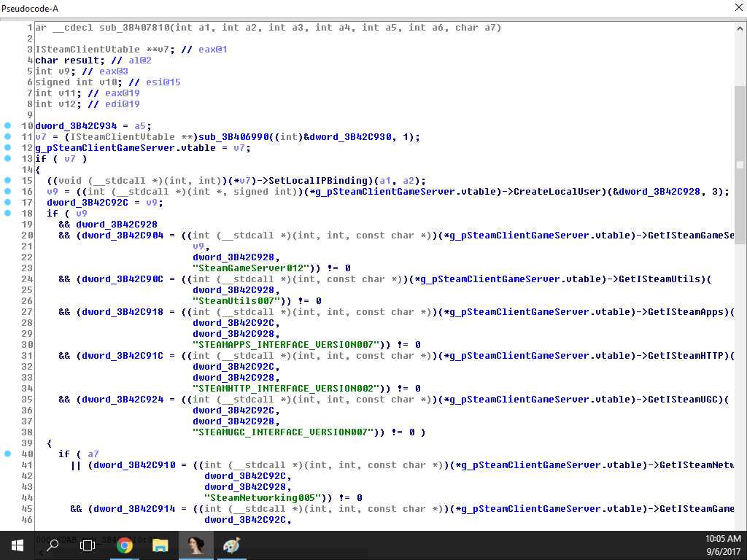Screen dimensions: 747x560
Task: Launch Google Chrome from taskbar
Action: 124,545
